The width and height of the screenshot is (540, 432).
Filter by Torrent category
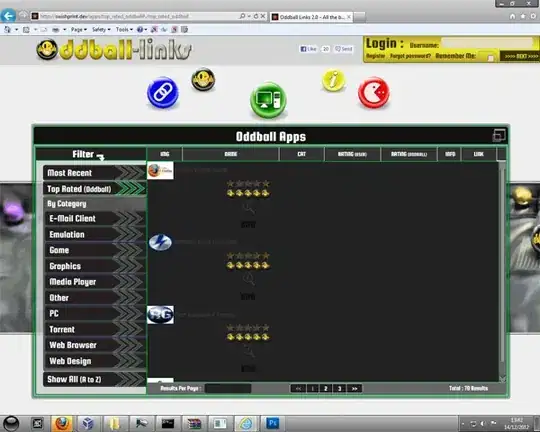click(x=95, y=329)
